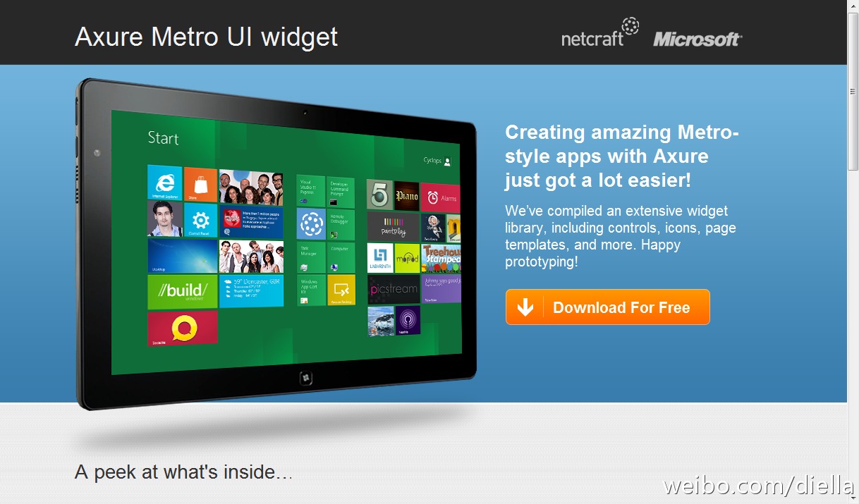Open the Desktop tile
859x504 pixels.
[x=183, y=256]
